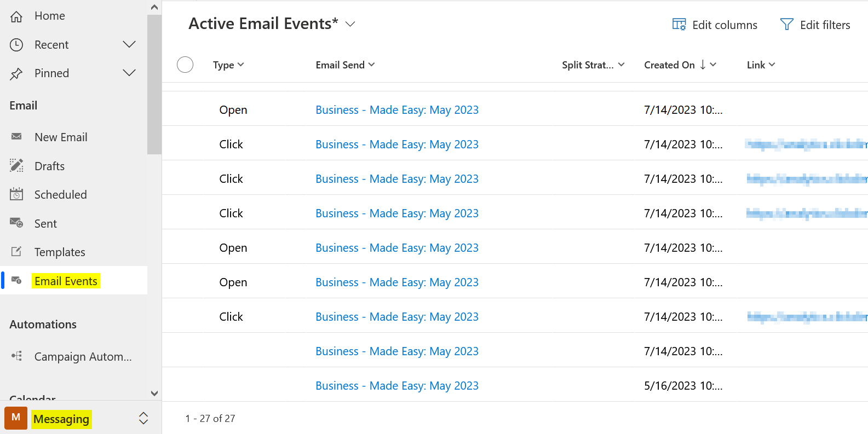Open the Split Strat... column dropdown
868x434 pixels.
tap(622, 65)
